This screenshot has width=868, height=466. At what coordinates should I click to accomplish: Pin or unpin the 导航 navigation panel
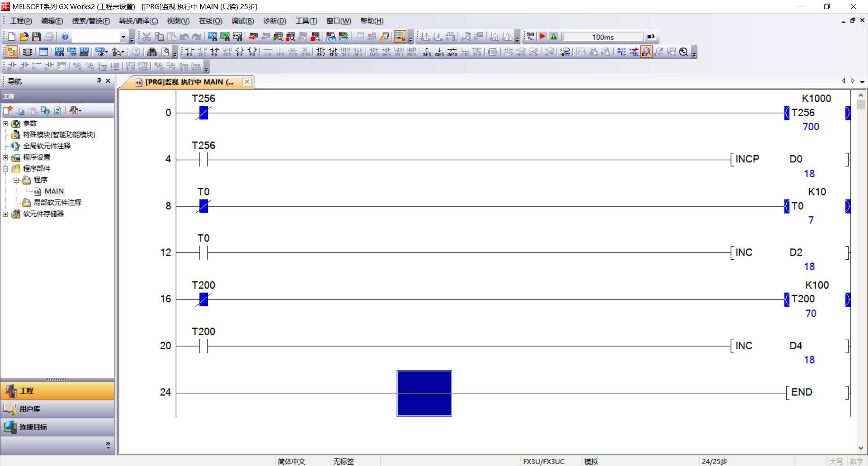(99, 81)
